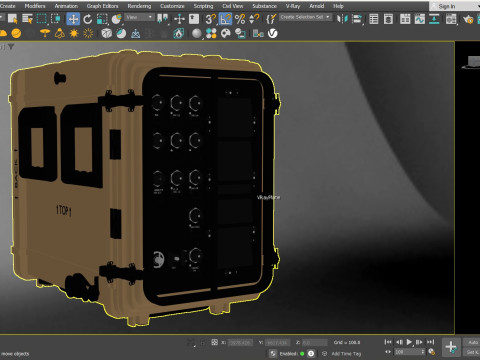Open the Scripting menu
Screen dimensions: 480x360
point(203,6)
